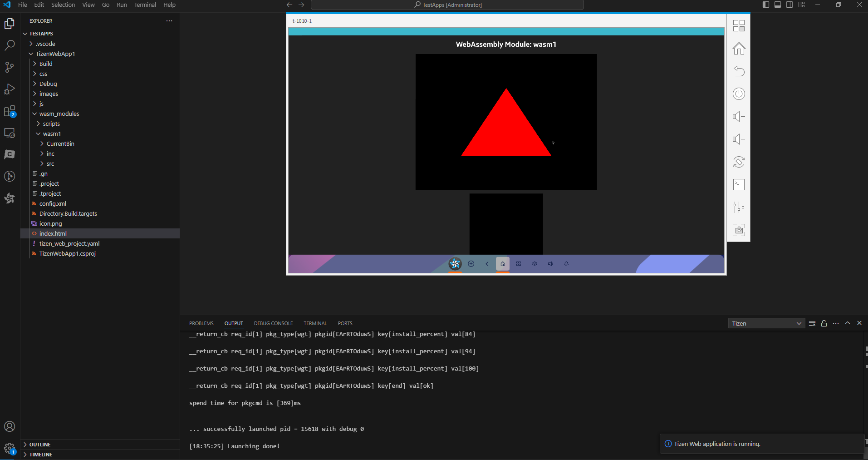This screenshot has height=460, width=868.
Task: Rotate the emulator display
Action: pos(738,162)
